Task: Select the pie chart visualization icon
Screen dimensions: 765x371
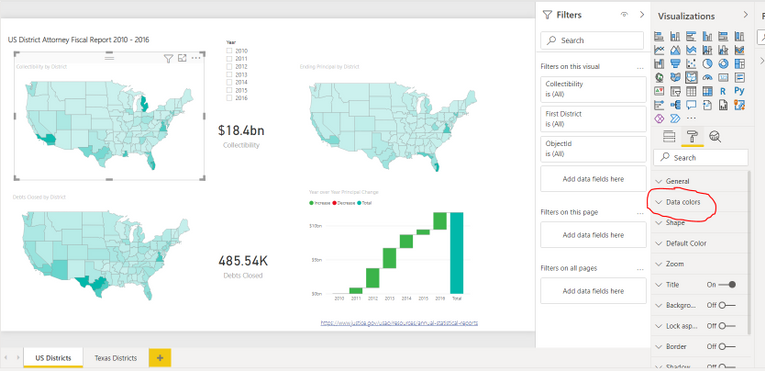Action: tap(707, 63)
